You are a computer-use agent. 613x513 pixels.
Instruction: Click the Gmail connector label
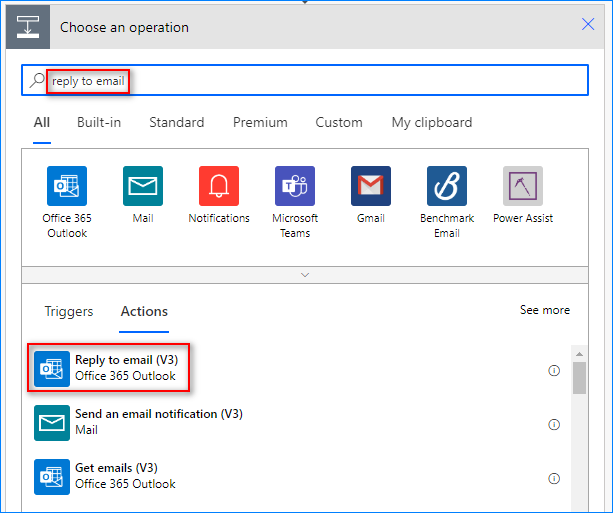pos(371,218)
